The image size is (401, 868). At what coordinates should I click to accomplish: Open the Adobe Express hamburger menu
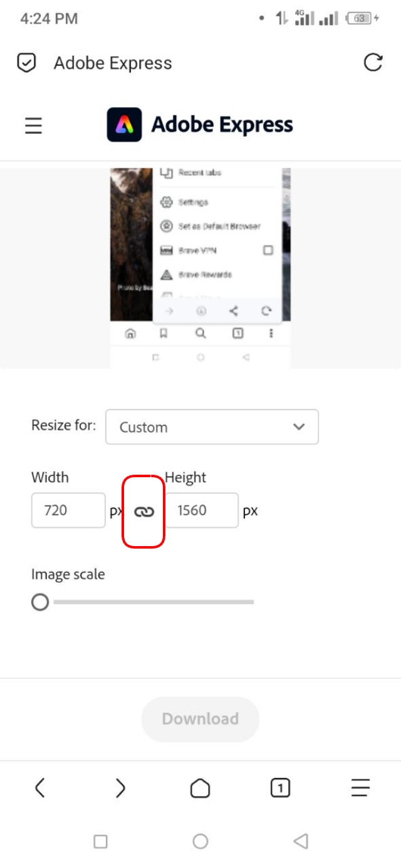pos(33,125)
